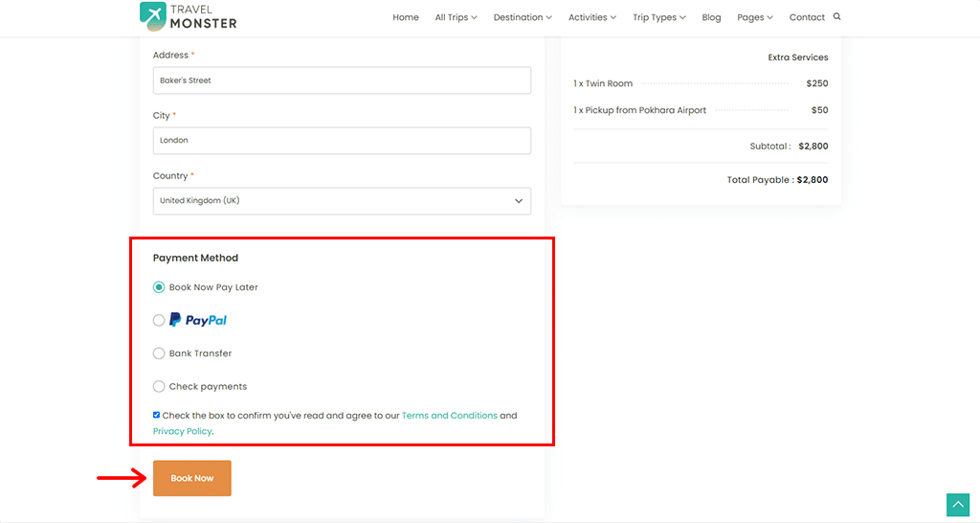Click the Address input field
This screenshot has width=980, height=523.
(342, 80)
